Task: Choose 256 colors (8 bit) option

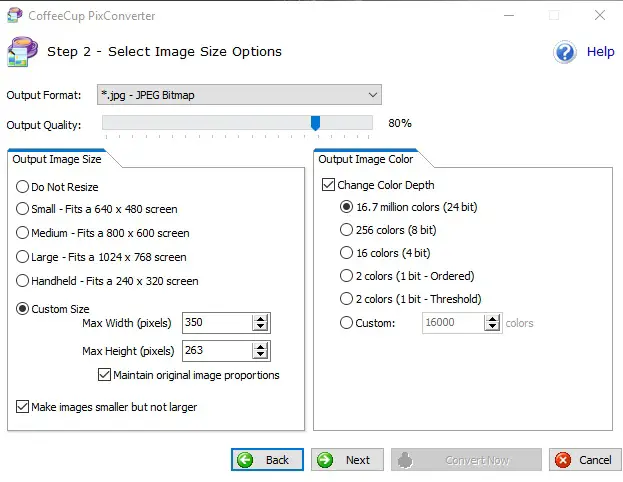Action: (347, 230)
